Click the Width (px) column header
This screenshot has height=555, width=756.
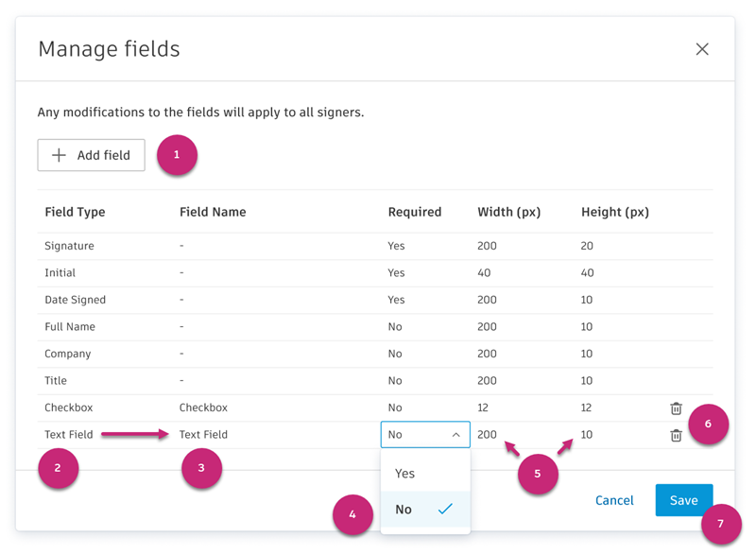509,212
